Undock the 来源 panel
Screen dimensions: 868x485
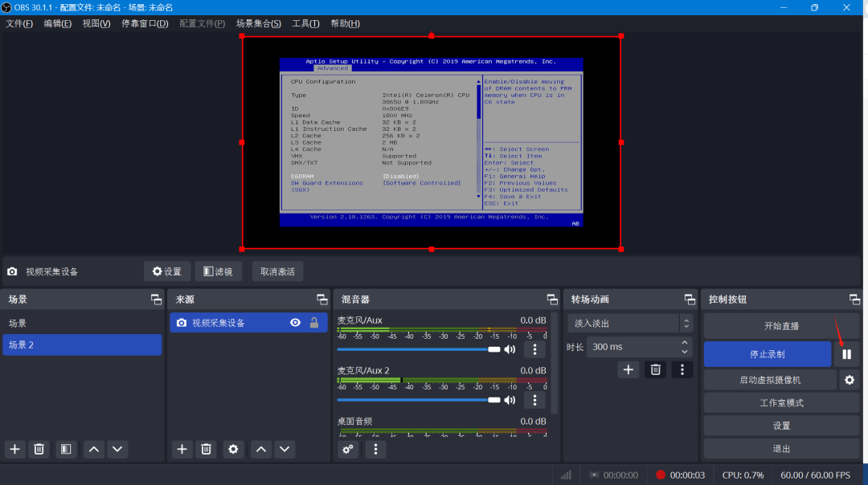[x=322, y=300]
